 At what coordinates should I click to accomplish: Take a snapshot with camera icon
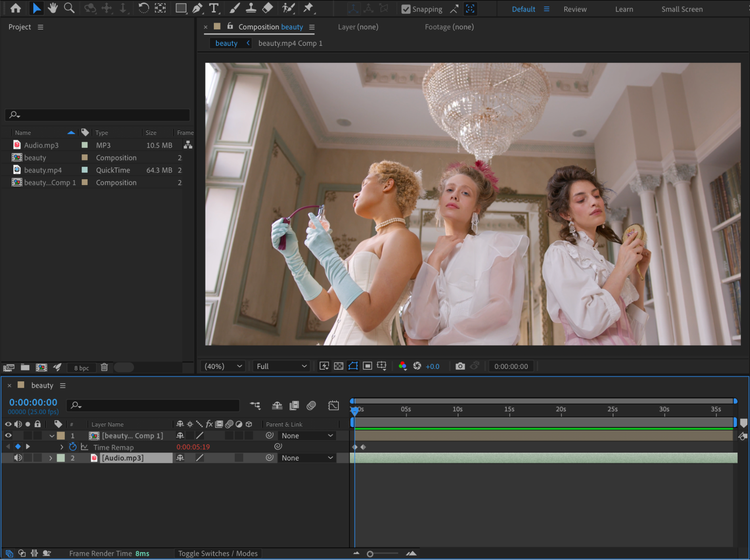point(460,366)
